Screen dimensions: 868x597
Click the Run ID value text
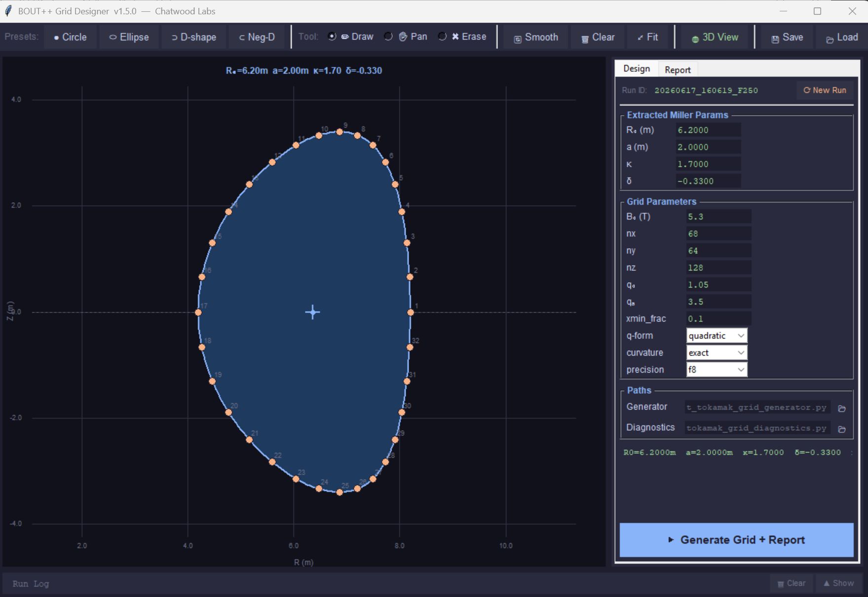[x=706, y=90]
